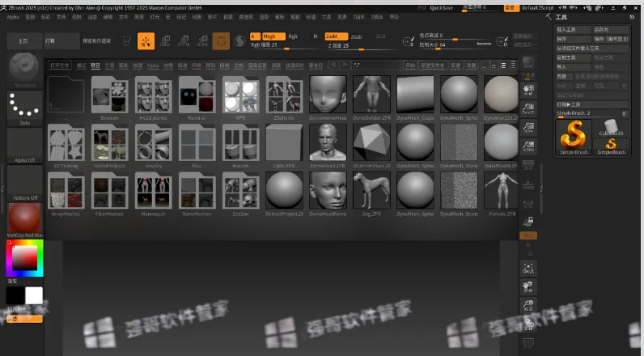
Task: Open the Boolean folder in lightbox
Action: (x=109, y=98)
